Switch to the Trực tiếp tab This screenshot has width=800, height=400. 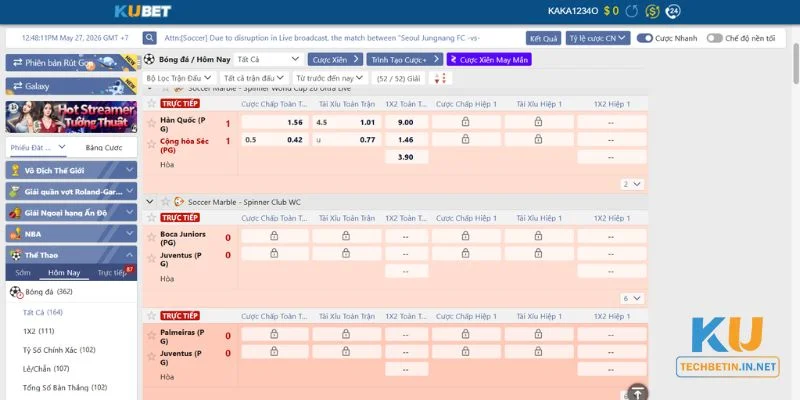113,273
